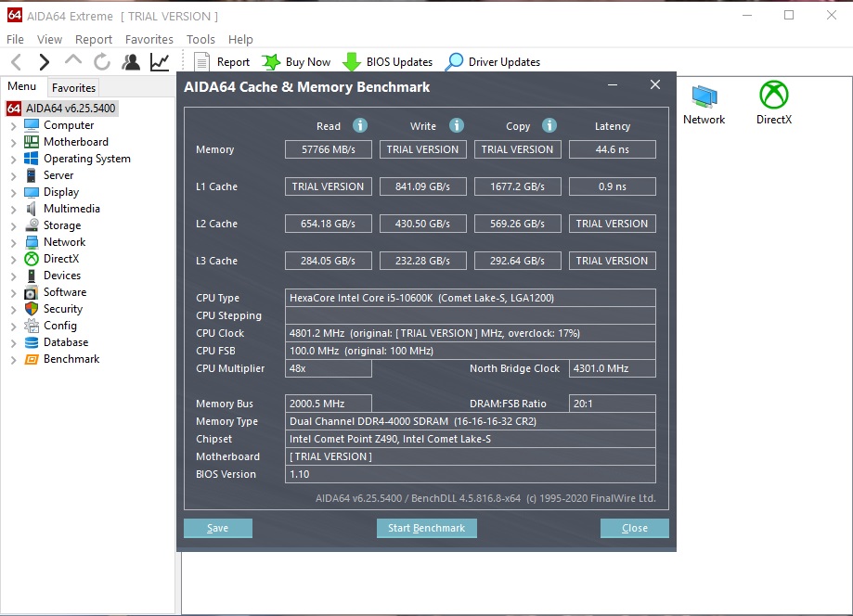Open the File menu
Screen dimensions: 853x616
coord(15,39)
